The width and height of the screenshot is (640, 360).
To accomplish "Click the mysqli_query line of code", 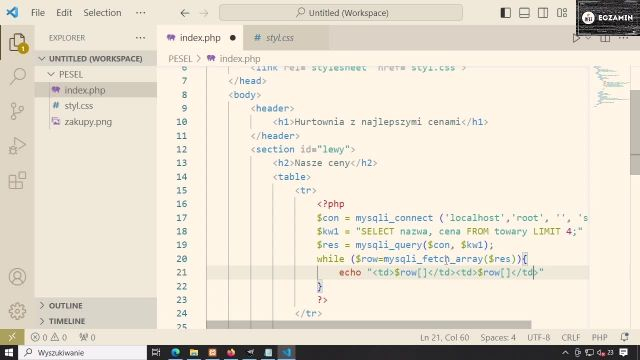I will coord(405,245).
